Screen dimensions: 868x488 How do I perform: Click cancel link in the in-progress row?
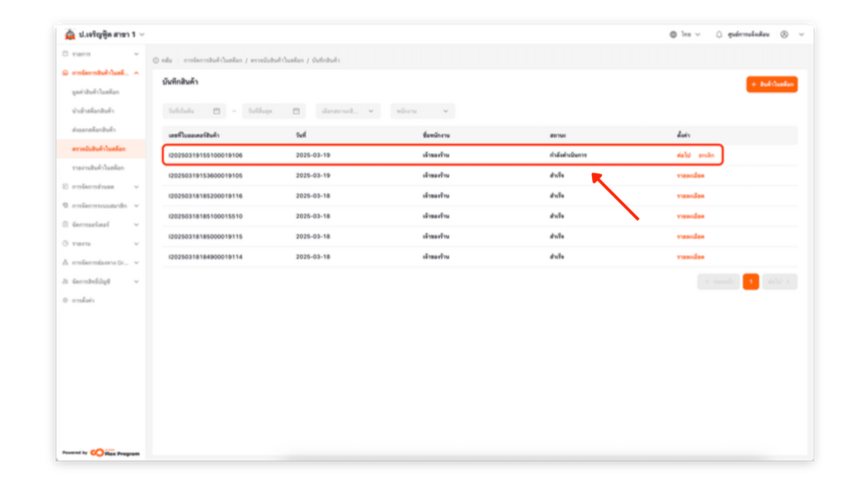706,155
